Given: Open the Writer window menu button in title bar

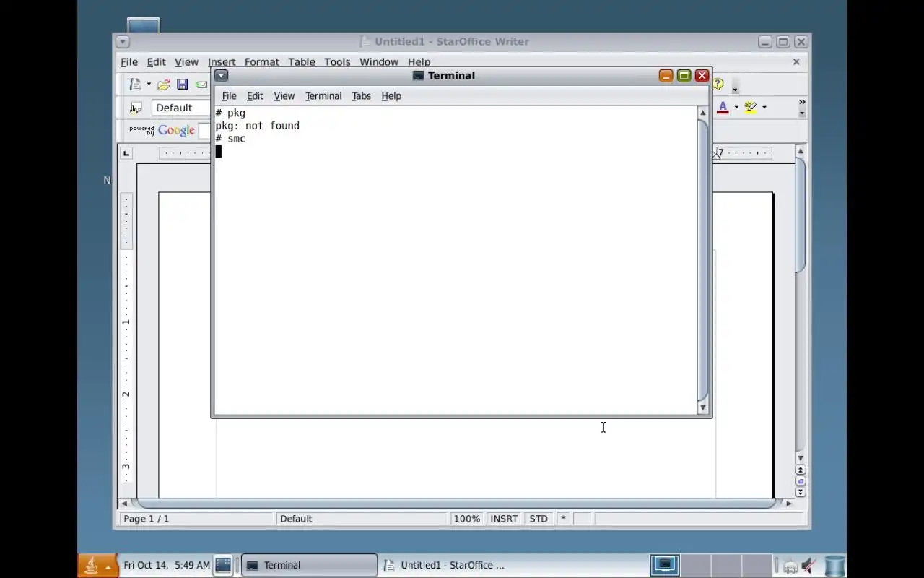Looking at the screenshot, I should (123, 42).
